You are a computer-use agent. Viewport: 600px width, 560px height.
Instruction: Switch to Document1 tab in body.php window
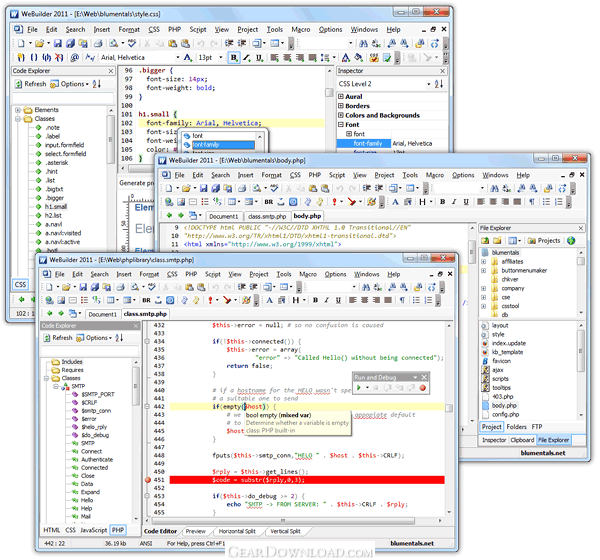click(223, 216)
